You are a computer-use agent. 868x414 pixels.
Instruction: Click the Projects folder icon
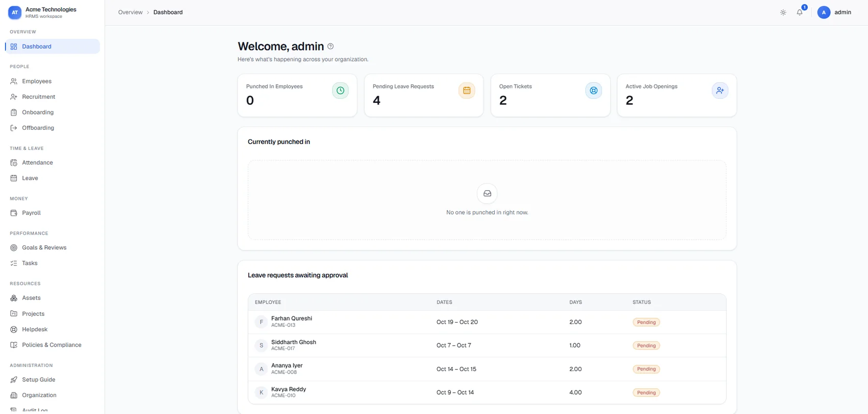(14, 314)
